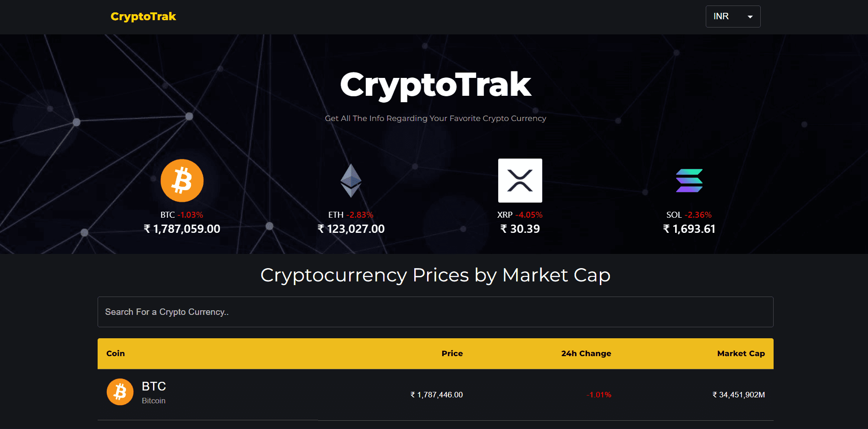Click the BTC price label under the Bitcoin icon
This screenshot has height=429, width=868.
[x=182, y=229]
